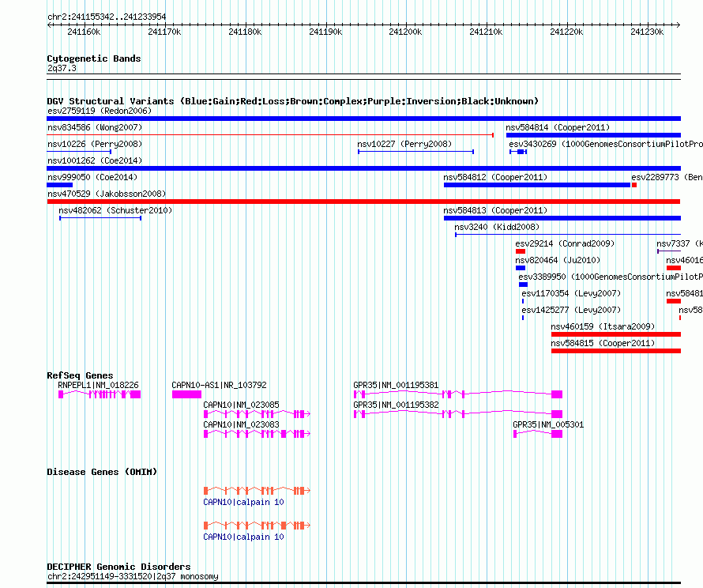703x588 pixels.
Task: Click the CAPN10 NM_023085 transcript glyph
Action: (257, 414)
